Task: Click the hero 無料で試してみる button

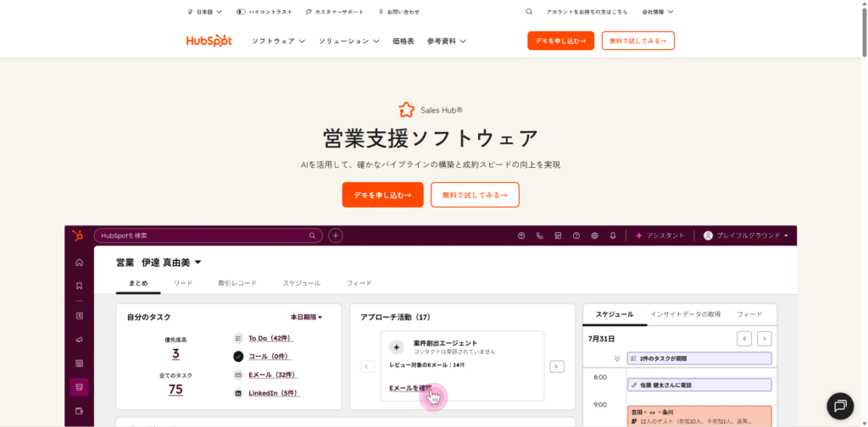Action: point(475,195)
